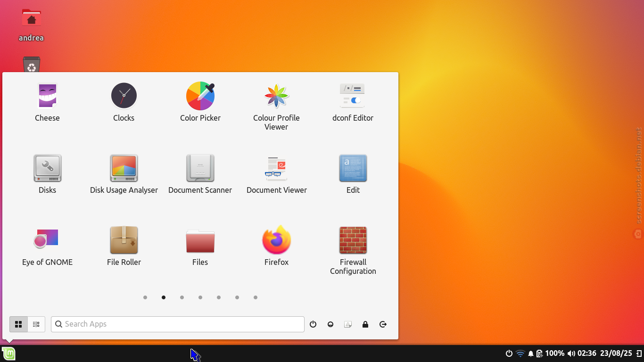Open the notifications bell in the panel
The width and height of the screenshot is (644, 362).
point(531,354)
